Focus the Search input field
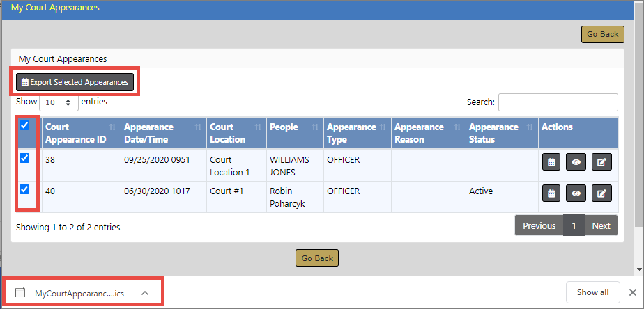The width and height of the screenshot is (644, 309). (558, 102)
